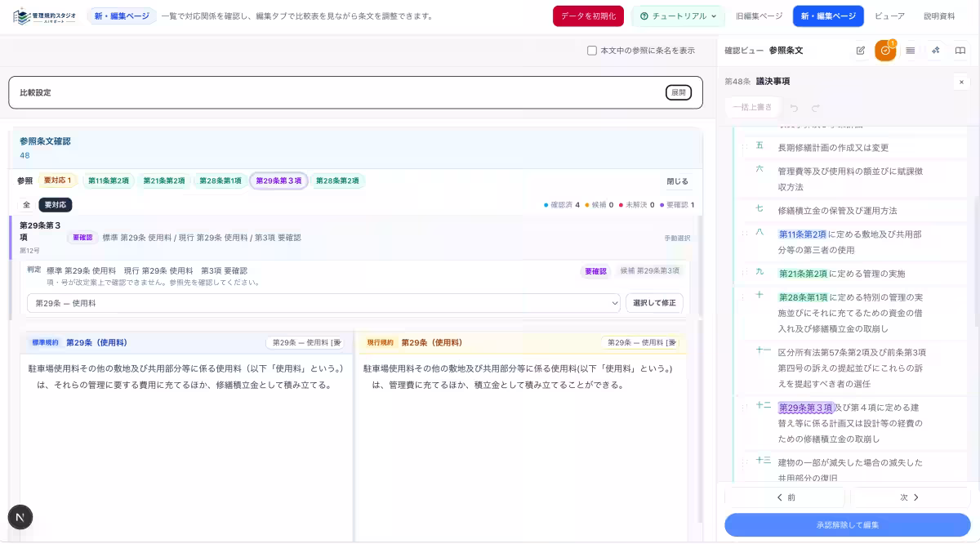Click the 一括上書き button
The width and height of the screenshot is (980, 544).
click(752, 107)
